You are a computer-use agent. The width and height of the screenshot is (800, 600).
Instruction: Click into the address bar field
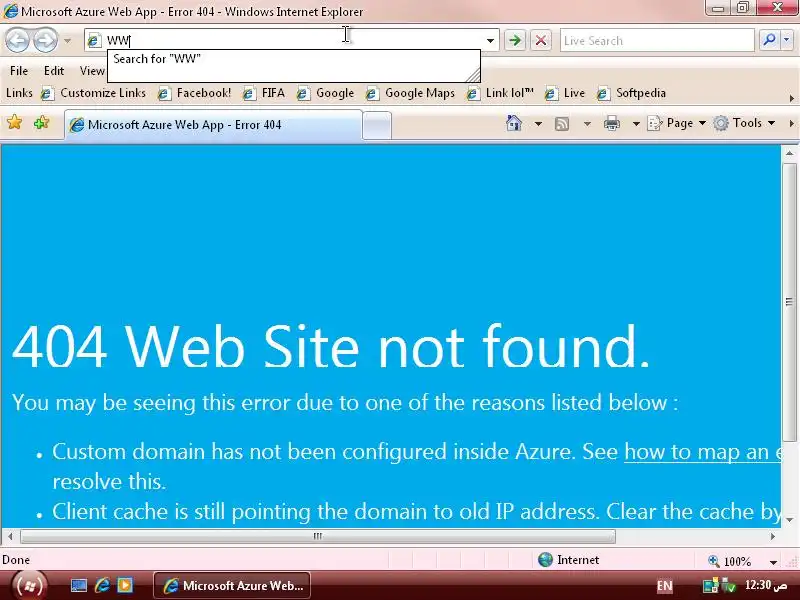coord(291,40)
